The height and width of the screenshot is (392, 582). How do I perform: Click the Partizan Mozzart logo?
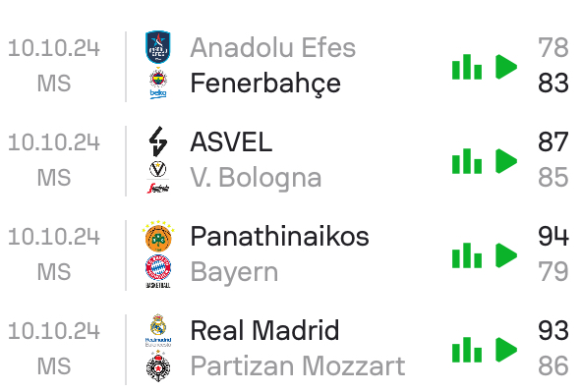(158, 365)
